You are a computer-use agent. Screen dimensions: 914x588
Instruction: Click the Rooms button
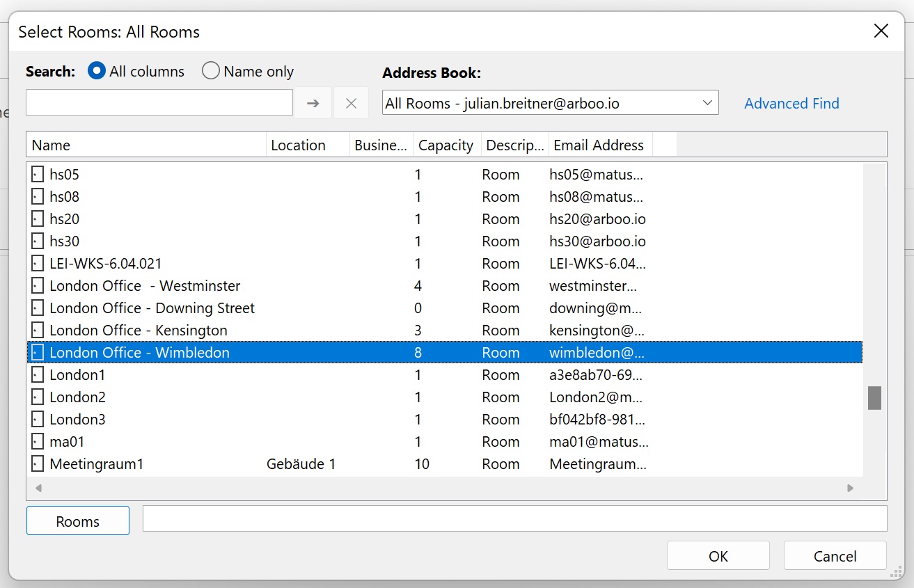tap(77, 520)
